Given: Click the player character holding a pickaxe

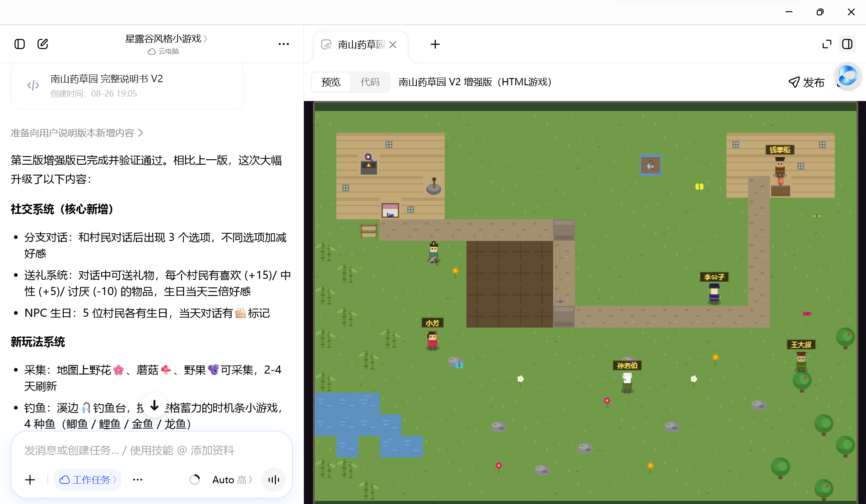Looking at the screenshot, I should coord(434,253).
